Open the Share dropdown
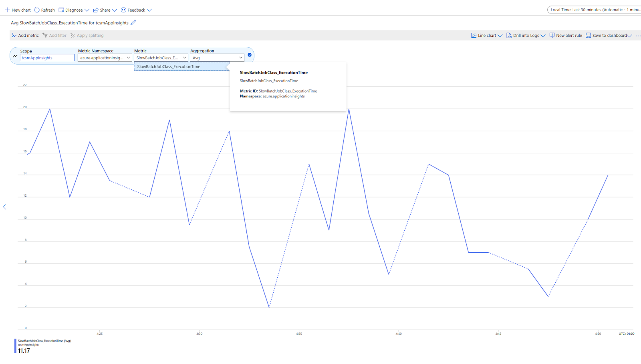 [105, 10]
